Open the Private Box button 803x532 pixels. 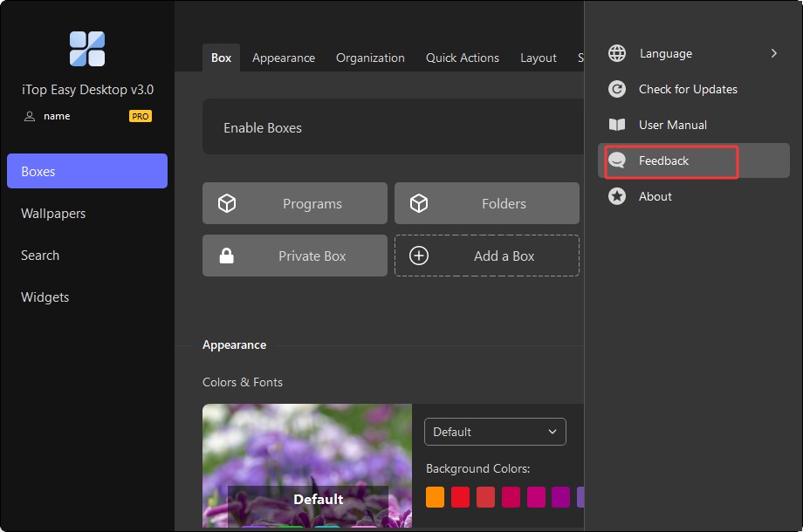point(295,256)
